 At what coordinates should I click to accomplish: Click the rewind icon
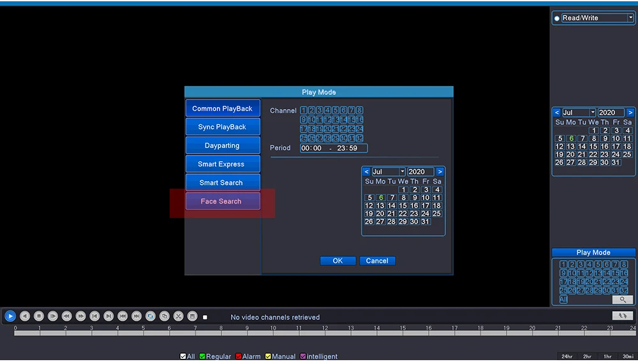pyautogui.click(x=67, y=316)
